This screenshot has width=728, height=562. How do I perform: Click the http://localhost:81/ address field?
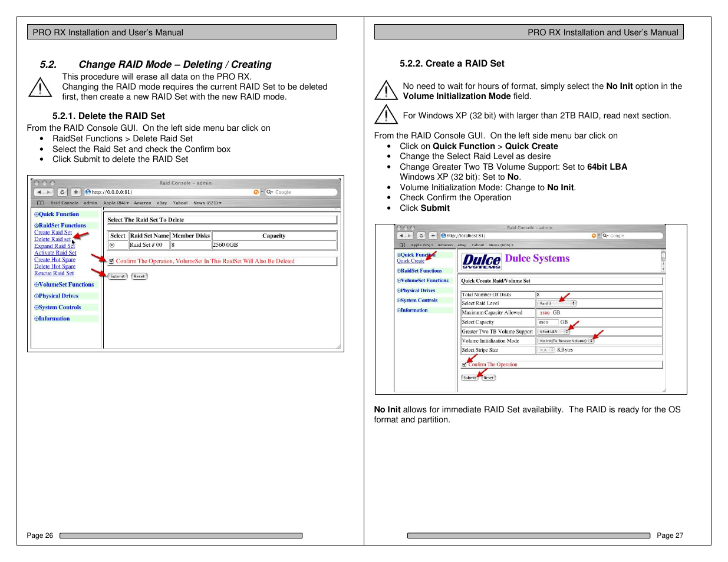[519, 236]
